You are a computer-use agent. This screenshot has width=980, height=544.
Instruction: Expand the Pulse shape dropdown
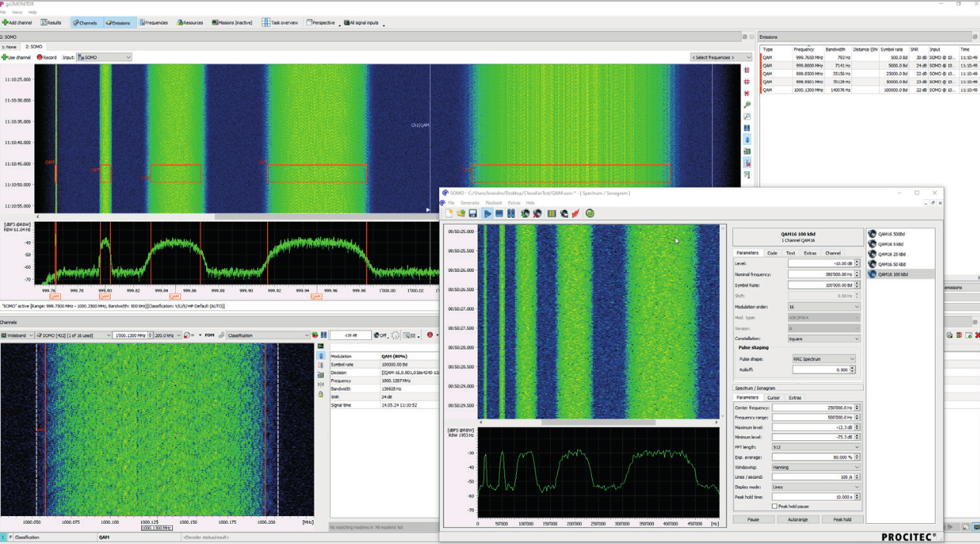pos(824,359)
